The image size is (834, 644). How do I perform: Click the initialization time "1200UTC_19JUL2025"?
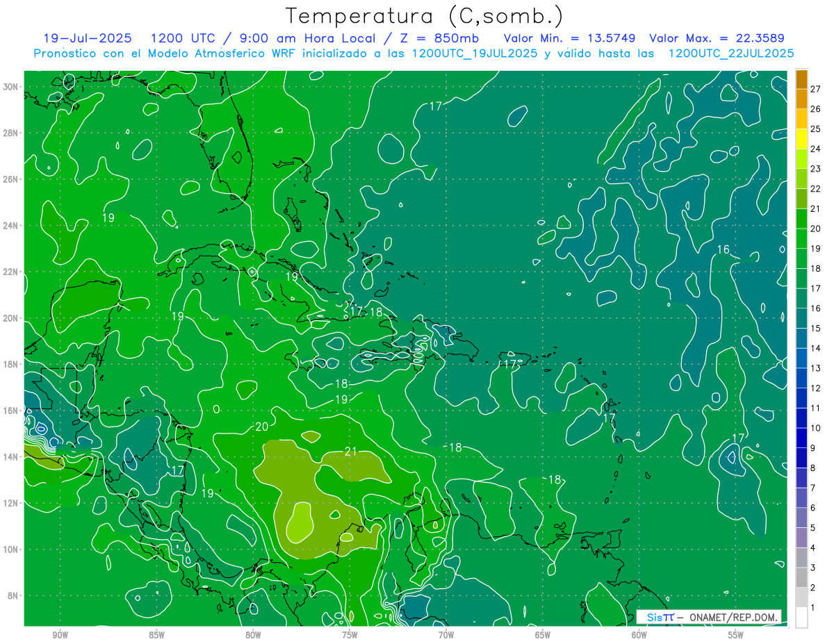coord(475,53)
